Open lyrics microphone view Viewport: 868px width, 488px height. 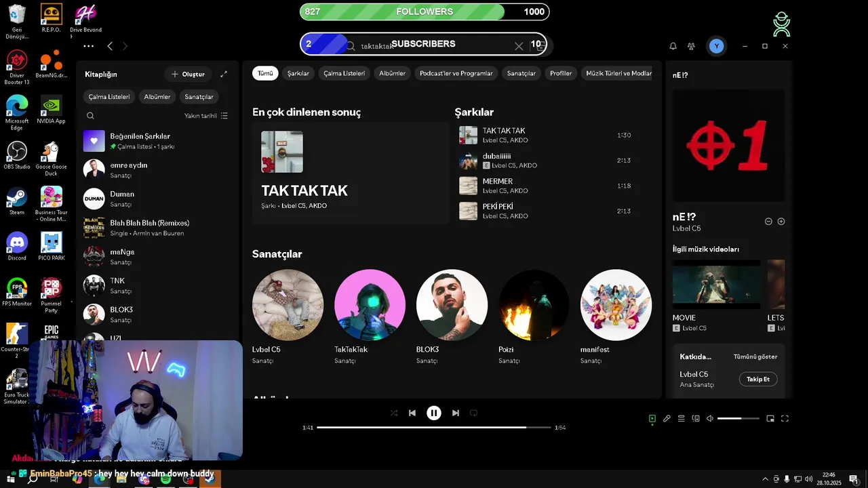pyautogui.click(x=667, y=419)
